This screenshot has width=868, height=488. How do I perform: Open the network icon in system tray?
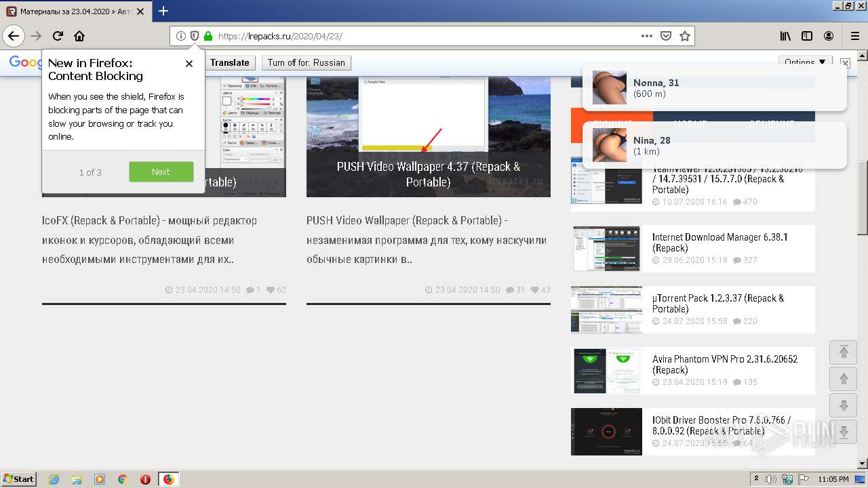pos(789,479)
